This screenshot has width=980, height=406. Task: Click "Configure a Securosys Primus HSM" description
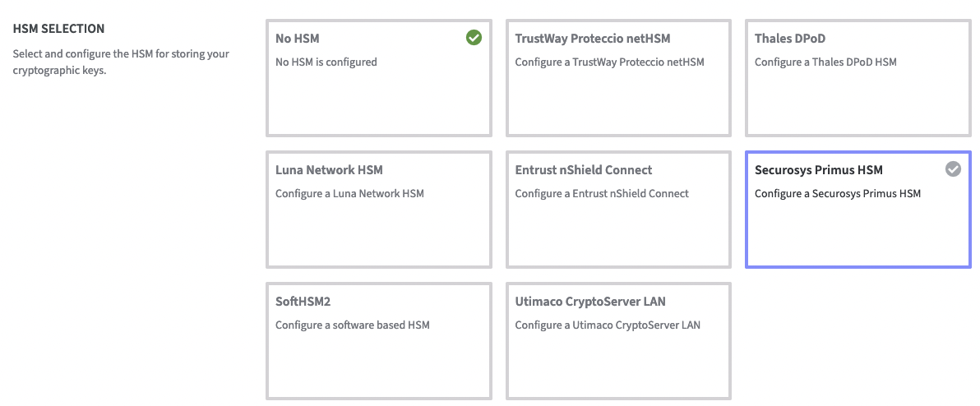[x=838, y=193]
